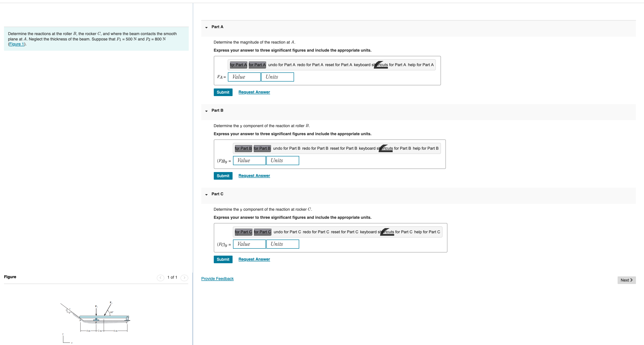Click the keyboard shortcuts icon for Part A
The height and width of the screenshot is (345, 644).
(378, 64)
